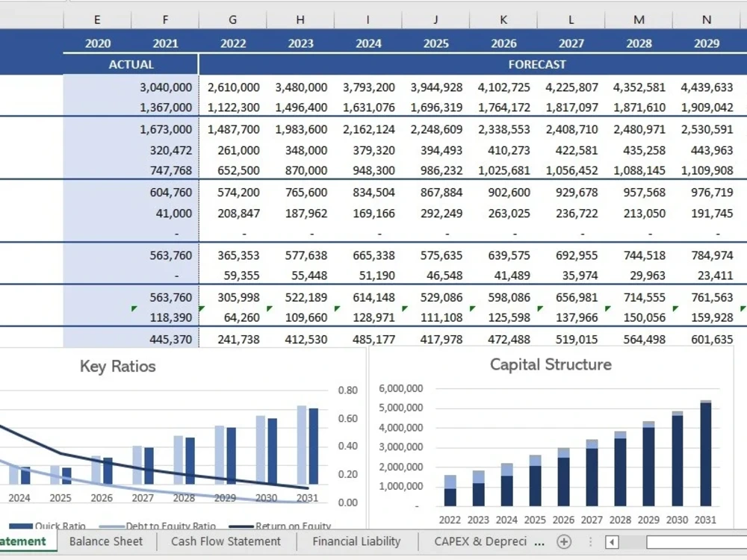Screen dimensions: 747x560
Task: Select the Key Ratios chart title
Action: pos(118,366)
